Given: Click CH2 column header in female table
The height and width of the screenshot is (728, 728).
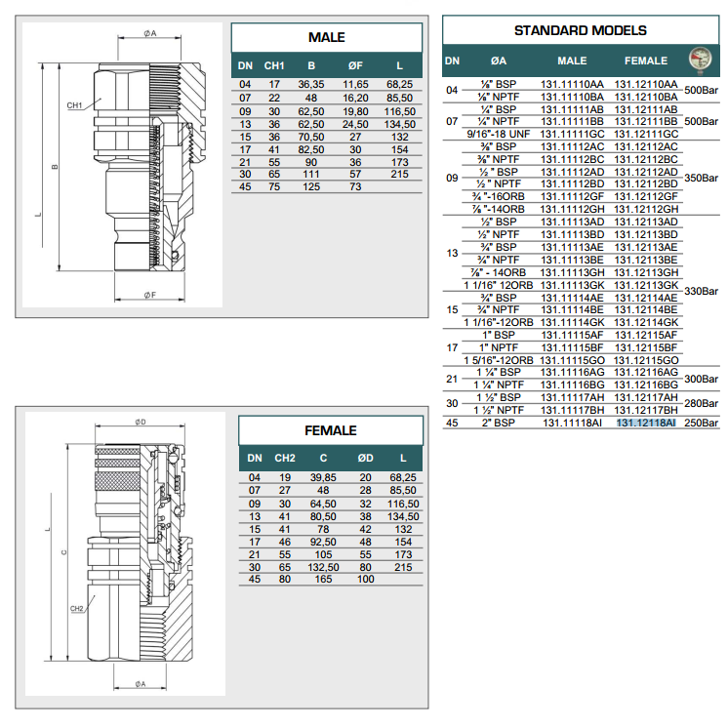Looking at the screenshot, I should click(x=285, y=458).
